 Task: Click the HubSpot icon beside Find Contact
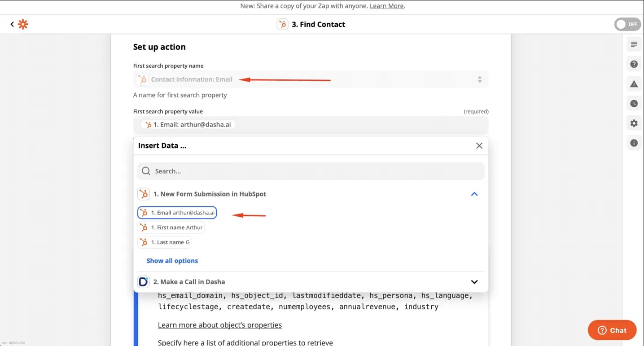282,24
